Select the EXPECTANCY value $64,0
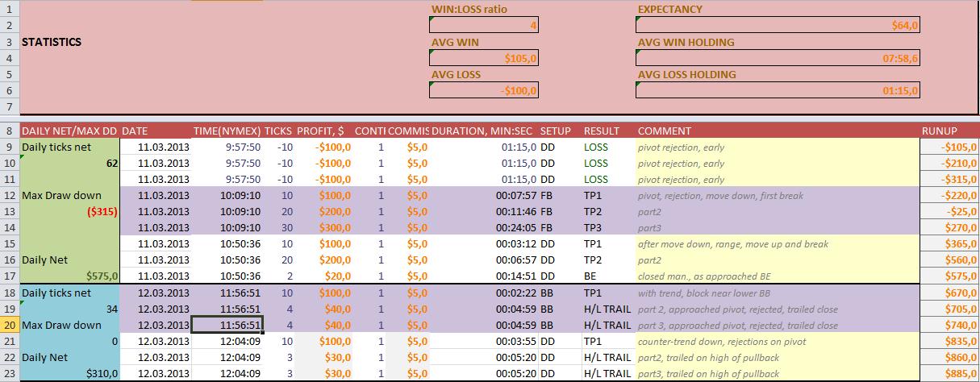The width and height of the screenshot is (980, 382). (778, 26)
